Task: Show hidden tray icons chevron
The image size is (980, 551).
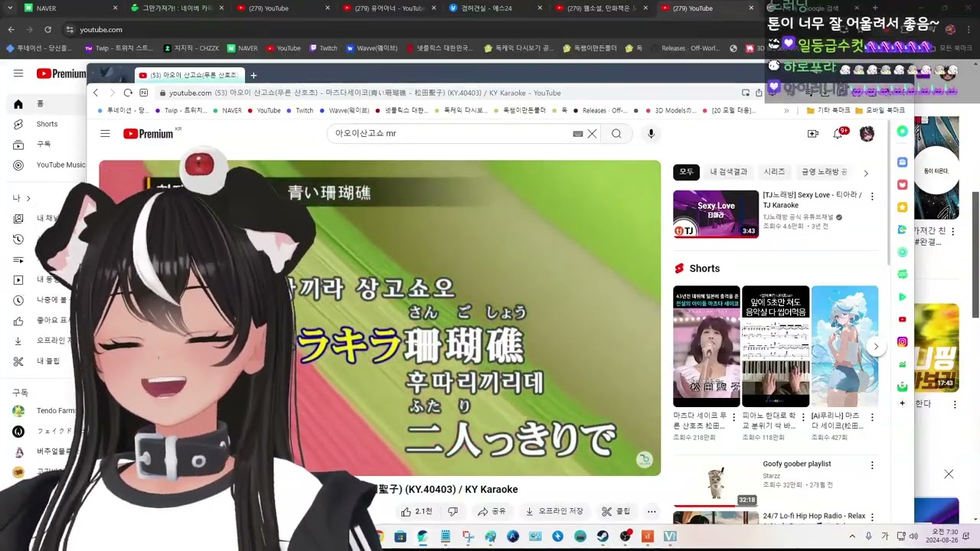Action: 852,536
